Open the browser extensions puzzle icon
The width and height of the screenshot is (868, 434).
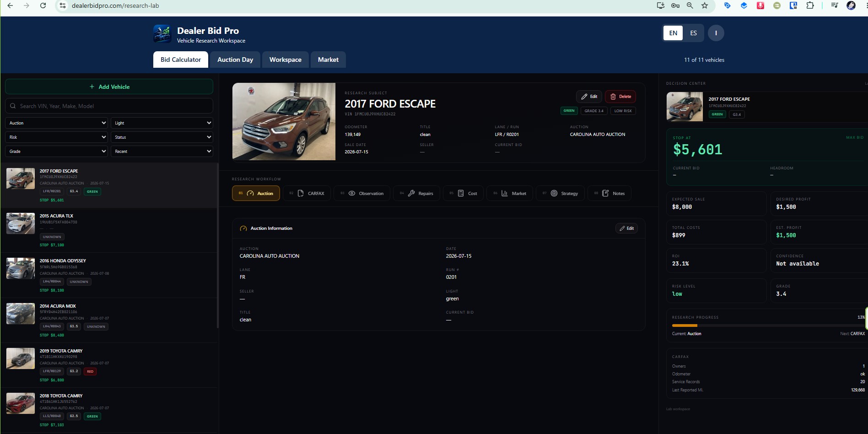click(810, 5)
